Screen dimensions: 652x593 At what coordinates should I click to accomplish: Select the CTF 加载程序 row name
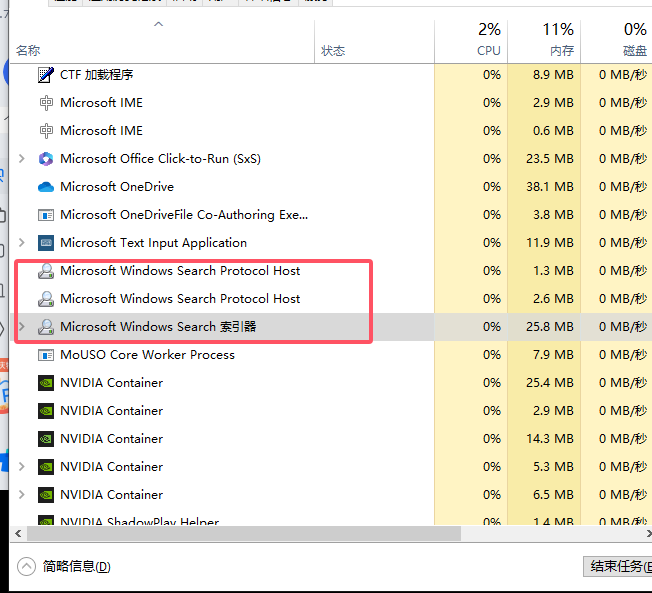coord(96,75)
